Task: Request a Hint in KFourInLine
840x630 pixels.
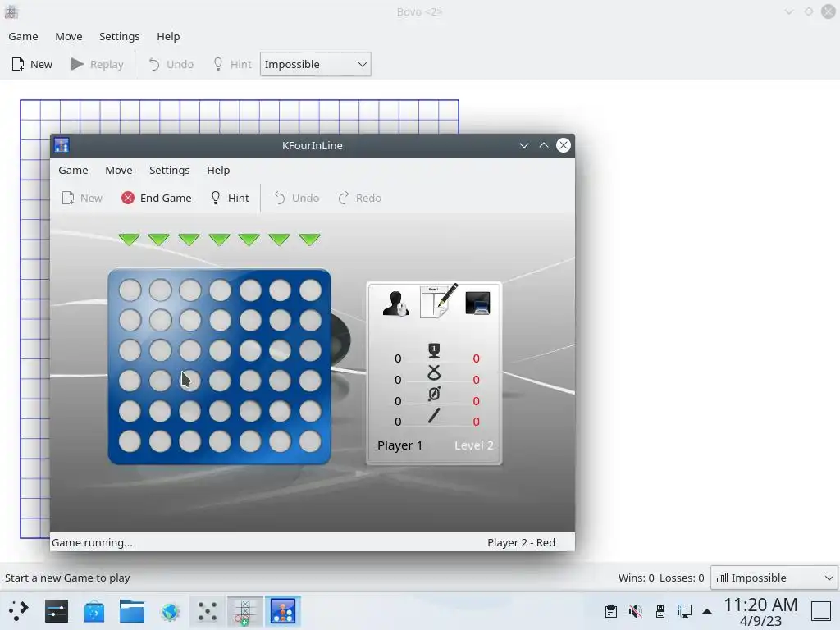Action: tap(230, 199)
